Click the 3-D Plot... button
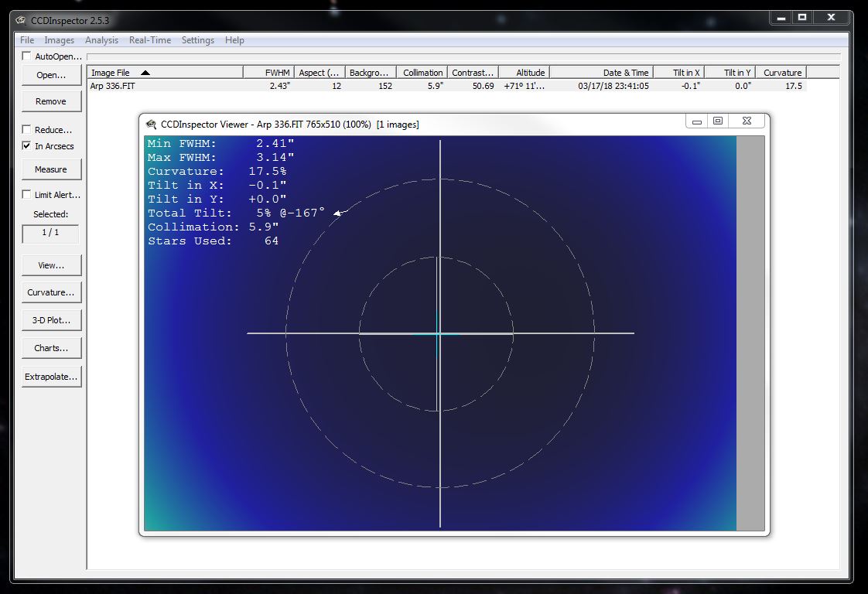The width and height of the screenshot is (868, 594). 52,320
